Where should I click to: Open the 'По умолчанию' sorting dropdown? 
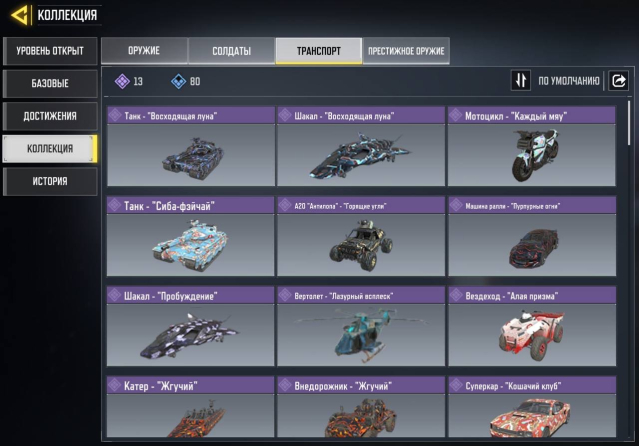coord(568,81)
